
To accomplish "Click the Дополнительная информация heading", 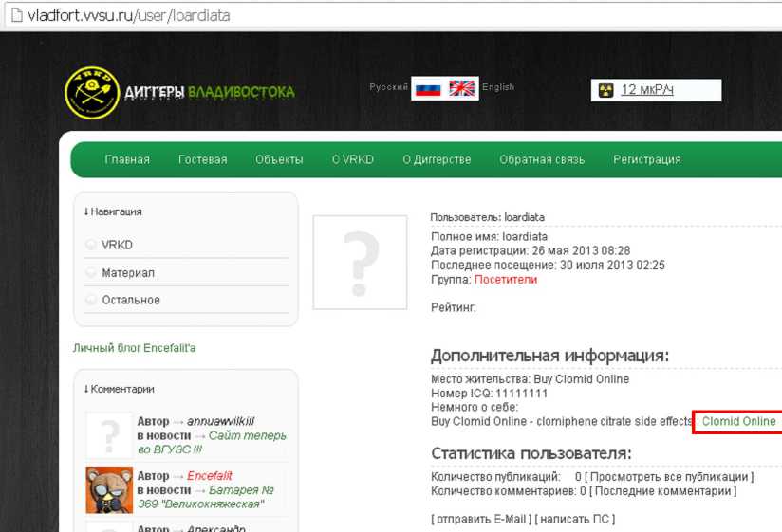I will click(x=549, y=356).
